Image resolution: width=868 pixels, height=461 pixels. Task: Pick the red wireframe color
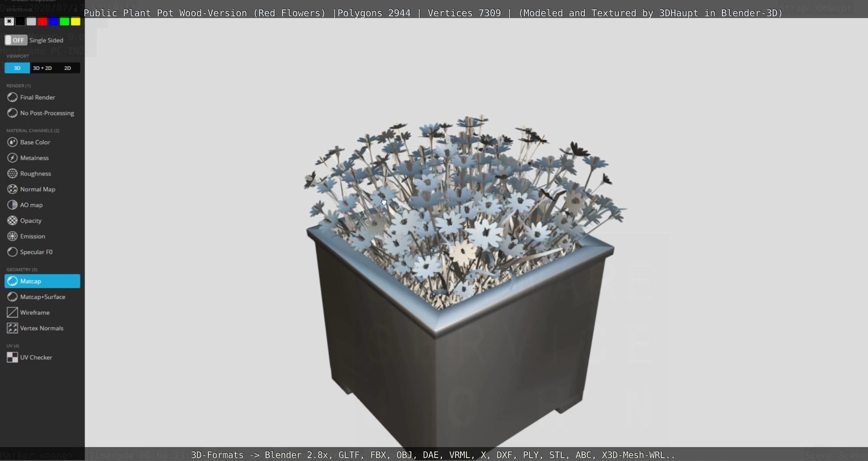coord(43,21)
